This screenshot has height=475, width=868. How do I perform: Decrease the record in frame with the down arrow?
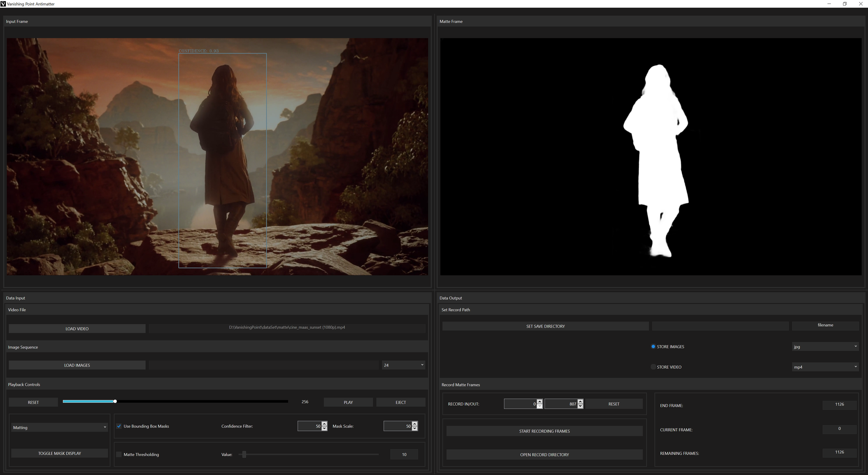tap(540, 406)
